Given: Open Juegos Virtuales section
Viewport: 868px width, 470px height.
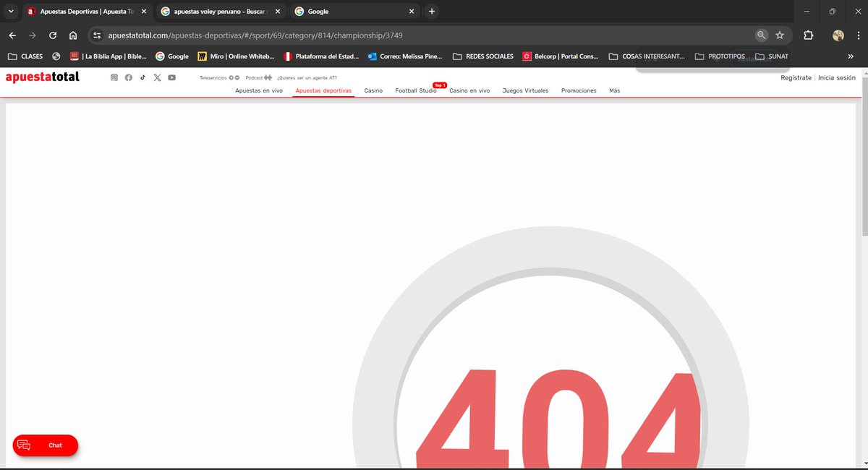Looking at the screenshot, I should (x=525, y=91).
